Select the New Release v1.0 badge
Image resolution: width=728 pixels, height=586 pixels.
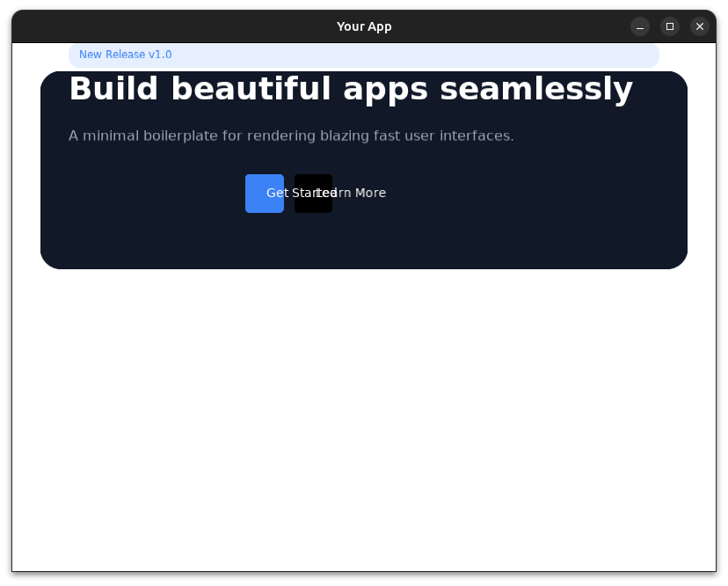[363, 55]
